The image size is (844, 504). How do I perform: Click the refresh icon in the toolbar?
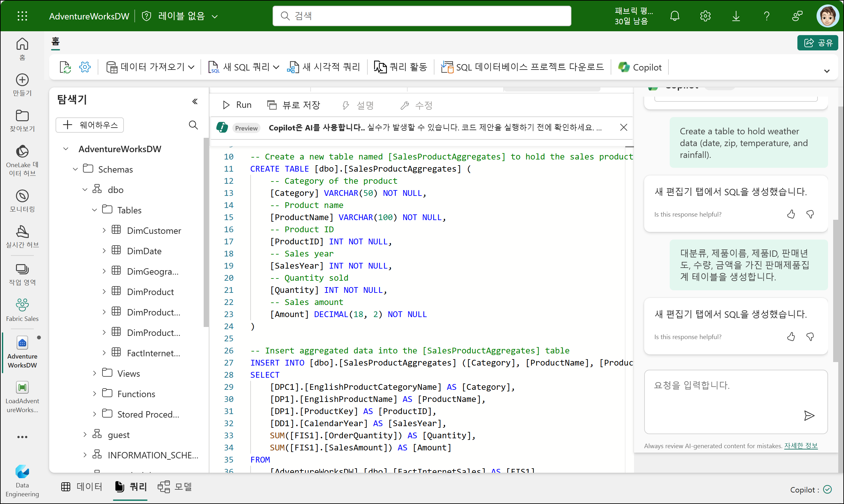(x=65, y=67)
